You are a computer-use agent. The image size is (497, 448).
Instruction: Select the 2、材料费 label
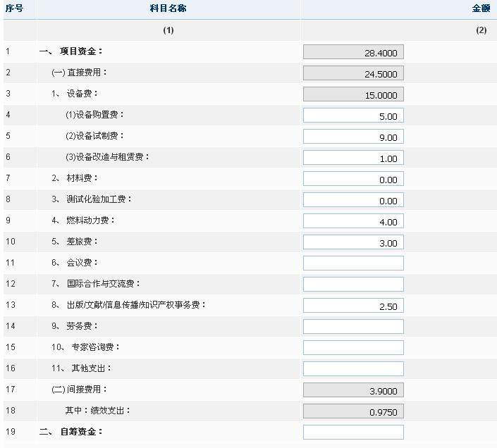[75, 178]
